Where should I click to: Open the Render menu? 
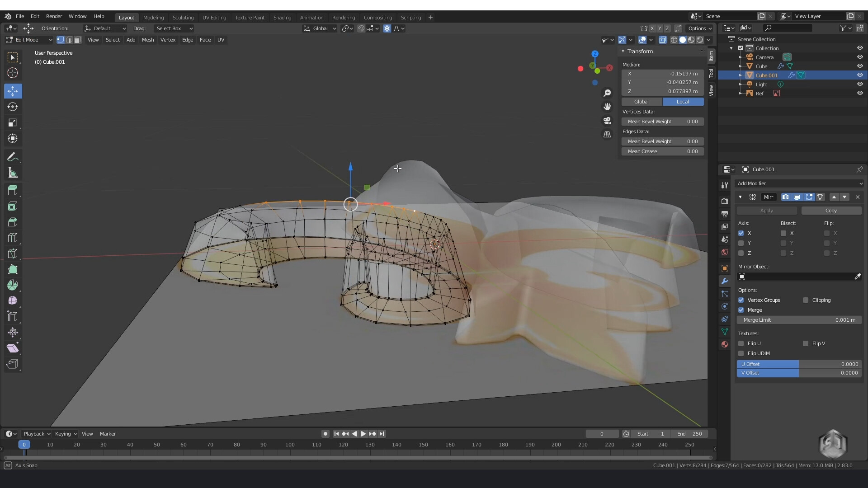pos(54,16)
